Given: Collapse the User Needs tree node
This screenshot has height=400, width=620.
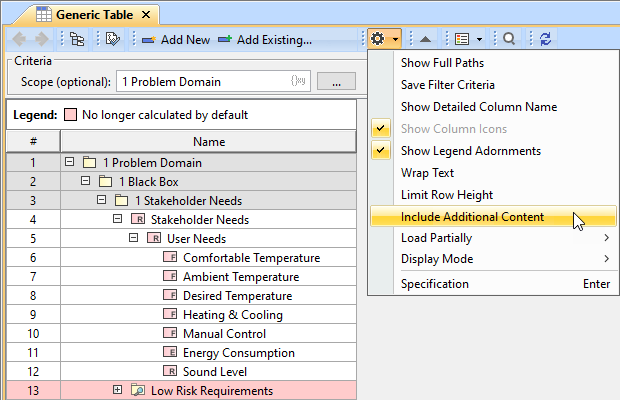Looking at the screenshot, I should [x=134, y=239].
